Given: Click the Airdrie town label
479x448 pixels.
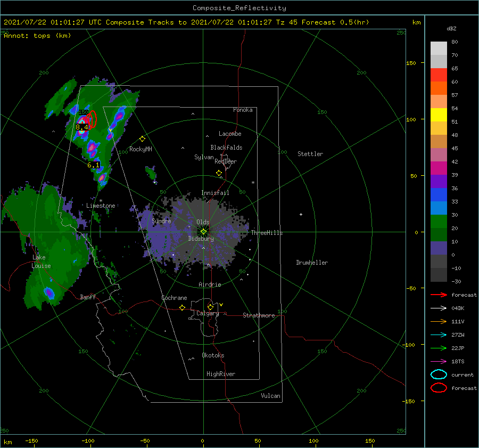Looking at the screenshot, I should pyautogui.click(x=210, y=284).
